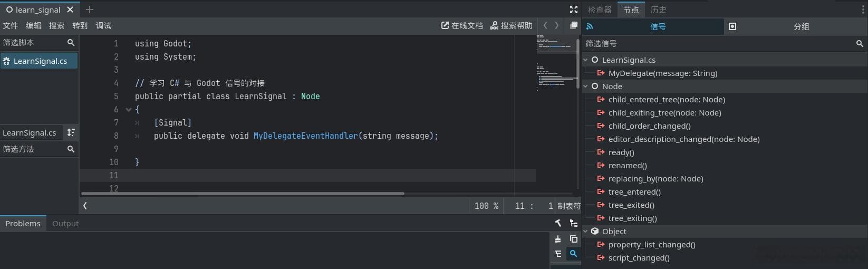Go to previous edited document arrow
Viewport: 868px width, 269px height.
[x=545, y=25]
